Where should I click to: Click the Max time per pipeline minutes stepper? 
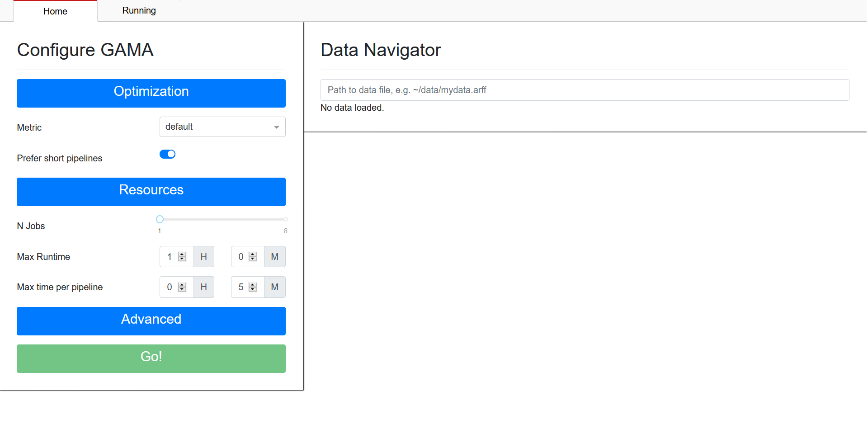tap(253, 287)
